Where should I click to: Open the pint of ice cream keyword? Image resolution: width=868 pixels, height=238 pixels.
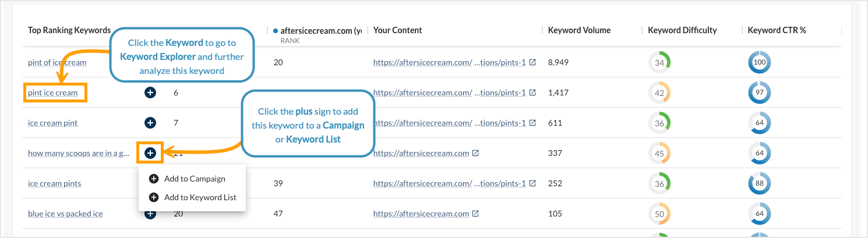coord(57,62)
